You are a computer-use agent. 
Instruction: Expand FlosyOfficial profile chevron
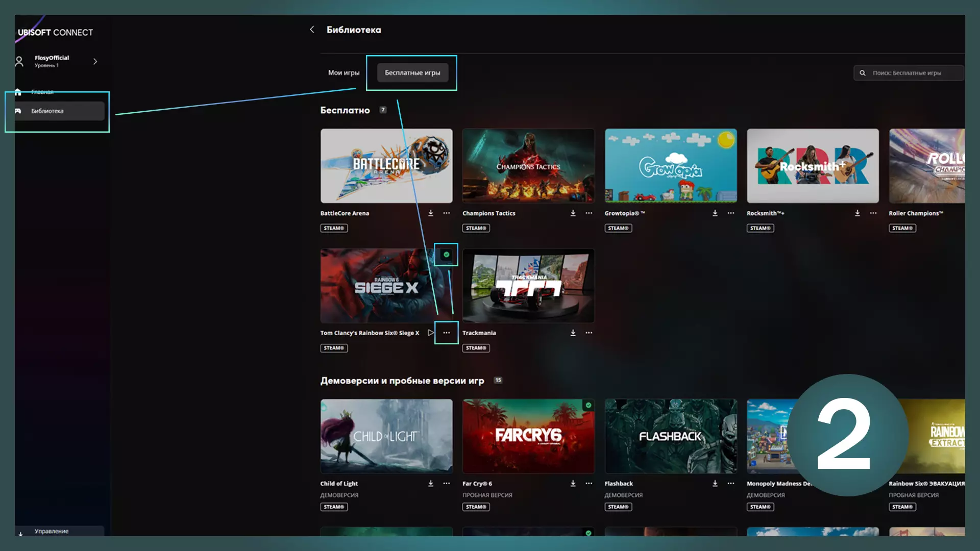coord(95,61)
